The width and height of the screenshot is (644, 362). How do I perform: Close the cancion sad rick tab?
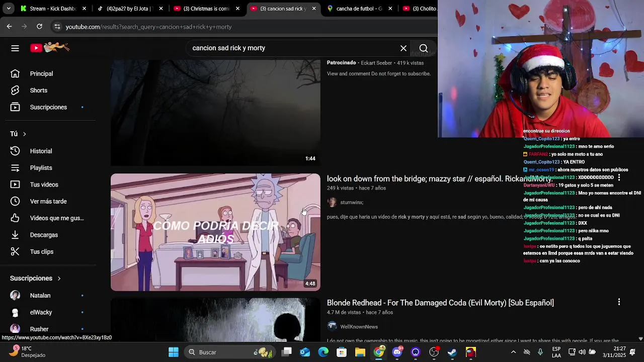(314, 9)
